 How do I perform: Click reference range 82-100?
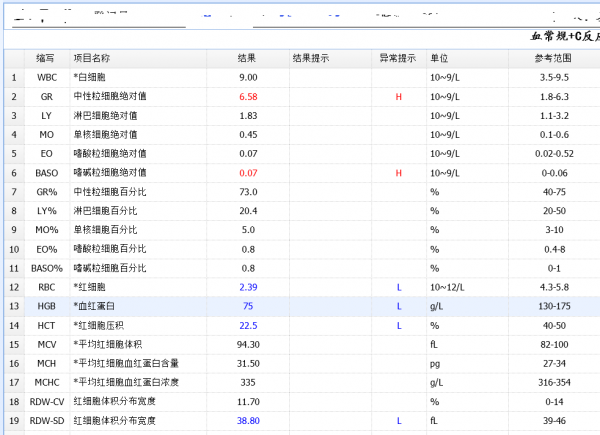554,345
